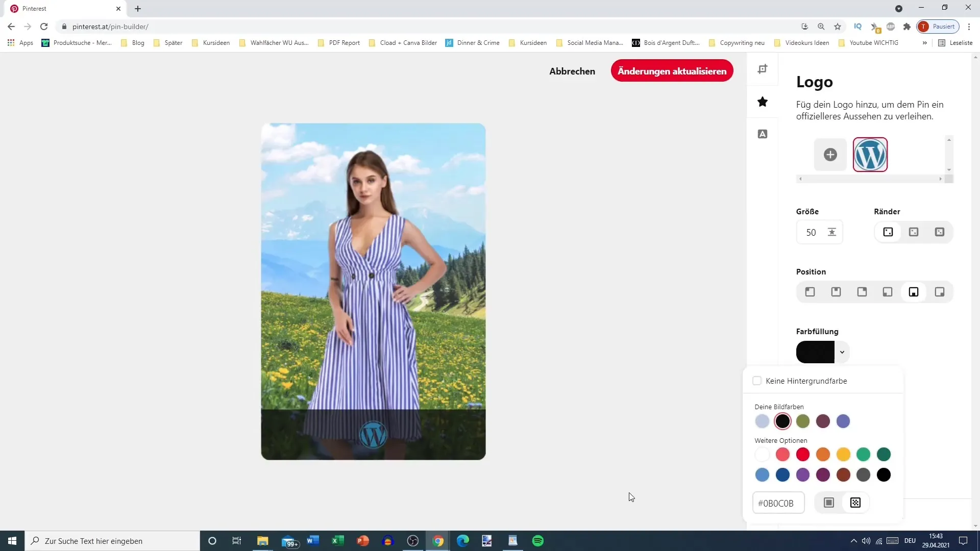Image resolution: width=980 pixels, height=551 pixels.
Task: Select the bright red color swatch
Action: [803, 454]
